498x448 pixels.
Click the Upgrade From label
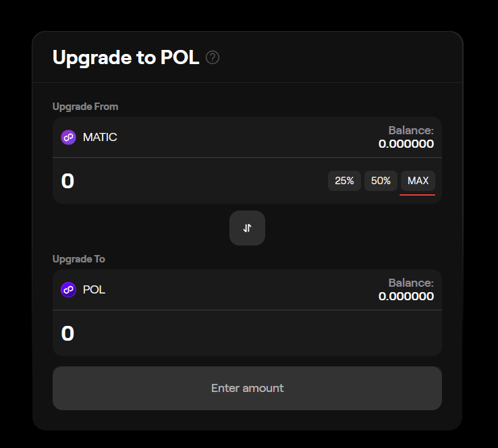pyautogui.click(x=85, y=107)
